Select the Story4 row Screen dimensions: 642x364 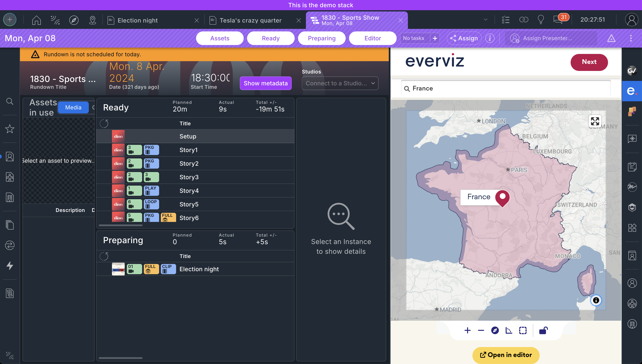pyautogui.click(x=195, y=191)
